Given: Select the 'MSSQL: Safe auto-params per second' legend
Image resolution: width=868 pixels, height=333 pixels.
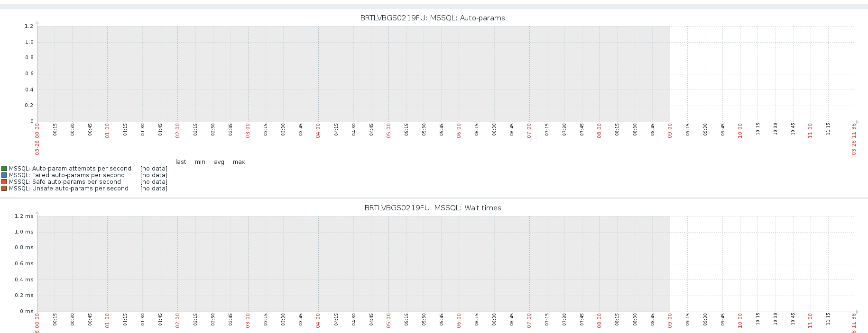Looking at the screenshot, I should [65, 182].
